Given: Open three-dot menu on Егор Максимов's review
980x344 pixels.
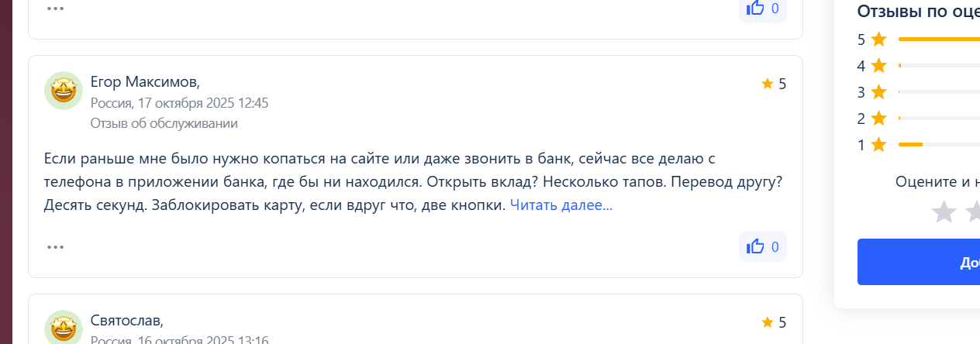Looking at the screenshot, I should click(55, 247).
